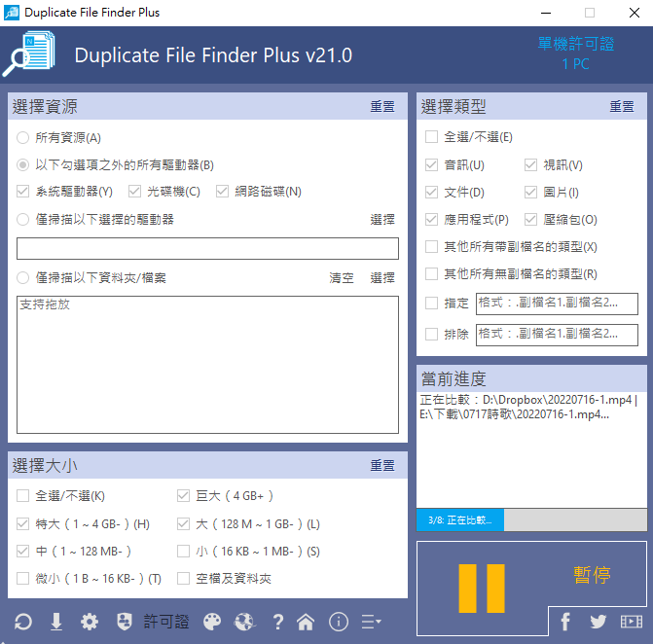Open the info circle icon
Viewport: 653px width, 644px height.
click(339, 622)
